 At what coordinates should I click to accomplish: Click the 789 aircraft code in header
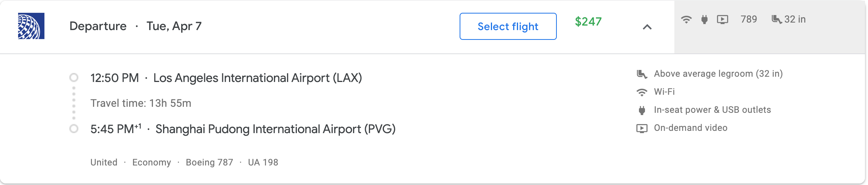749,19
